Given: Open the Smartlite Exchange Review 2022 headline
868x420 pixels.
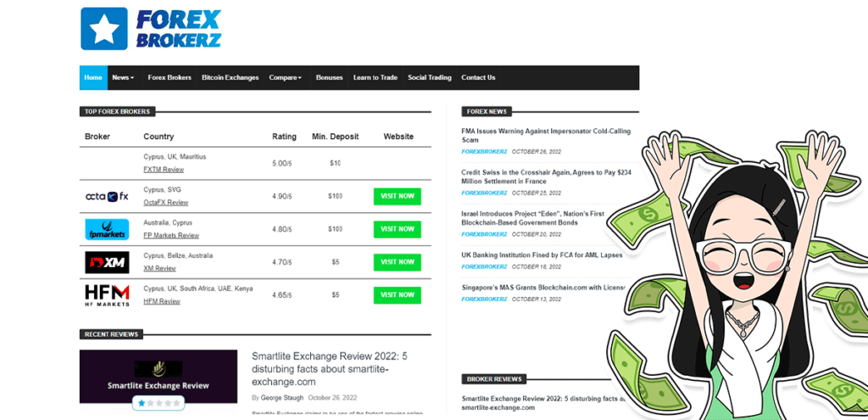Looking at the screenshot, I should [x=330, y=369].
